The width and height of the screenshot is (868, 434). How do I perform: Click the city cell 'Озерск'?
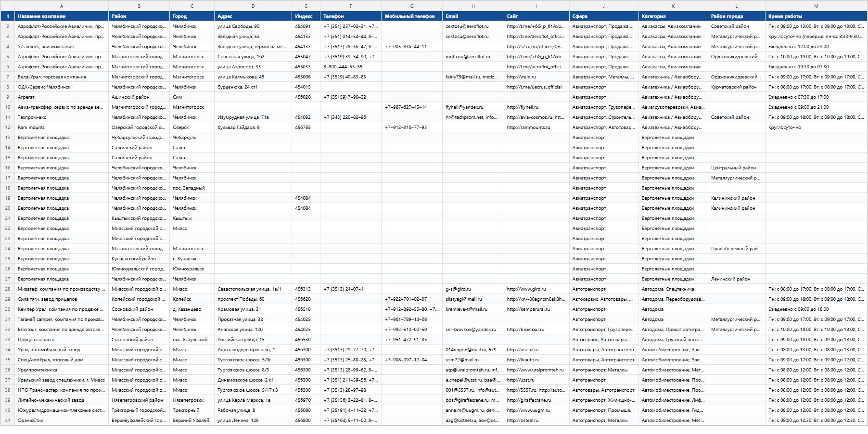coord(192,127)
